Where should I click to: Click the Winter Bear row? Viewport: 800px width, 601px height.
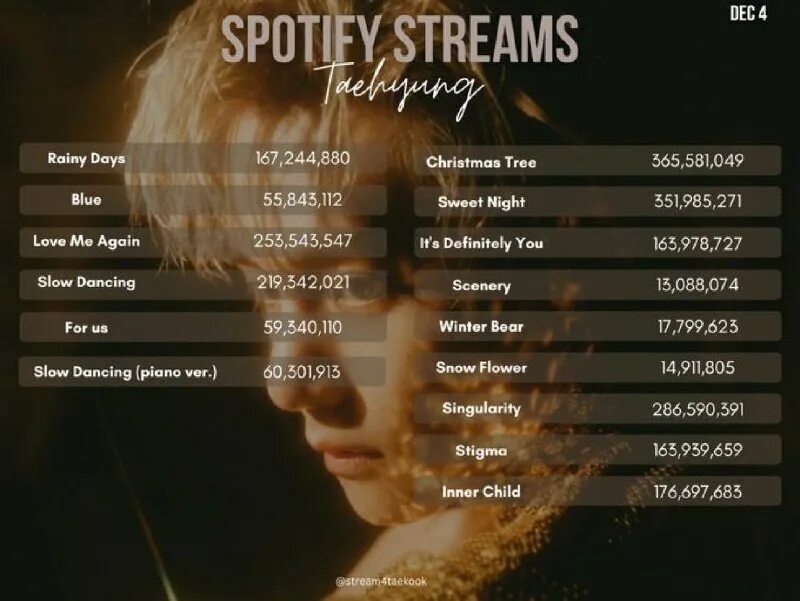click(597, 326)
